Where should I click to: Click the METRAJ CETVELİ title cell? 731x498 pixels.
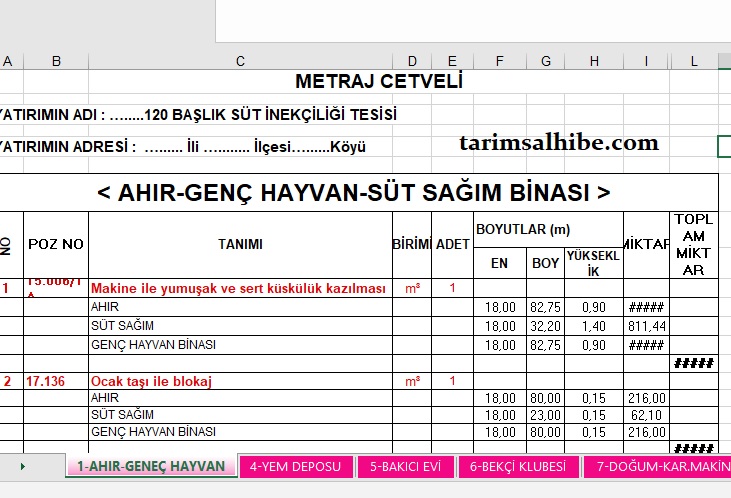(379, 82)
